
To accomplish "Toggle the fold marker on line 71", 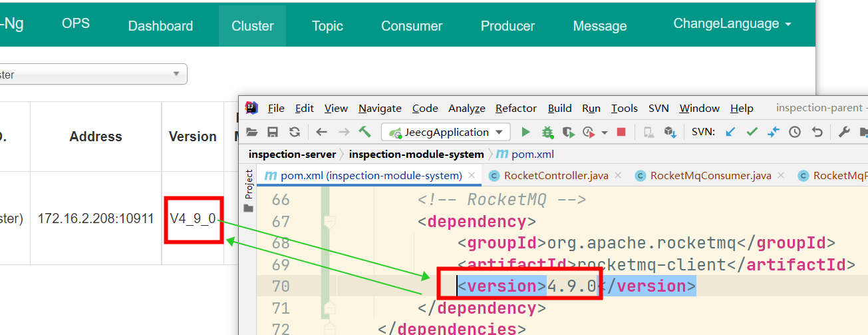I will pyautogui.click(x=329, y=308).
